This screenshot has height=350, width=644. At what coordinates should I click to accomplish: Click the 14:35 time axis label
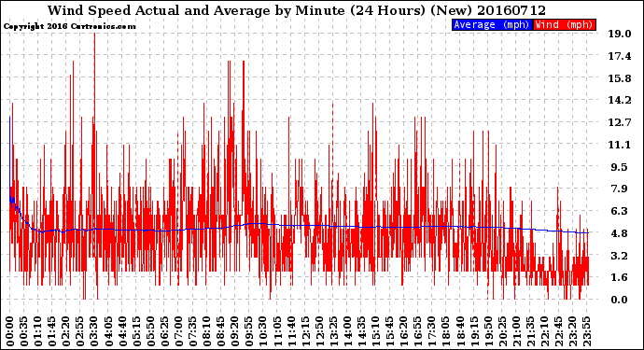[361, 331]
